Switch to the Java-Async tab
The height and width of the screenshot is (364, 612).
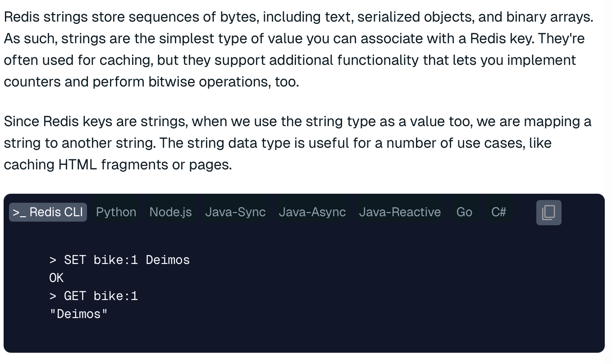tap(312, 212)
